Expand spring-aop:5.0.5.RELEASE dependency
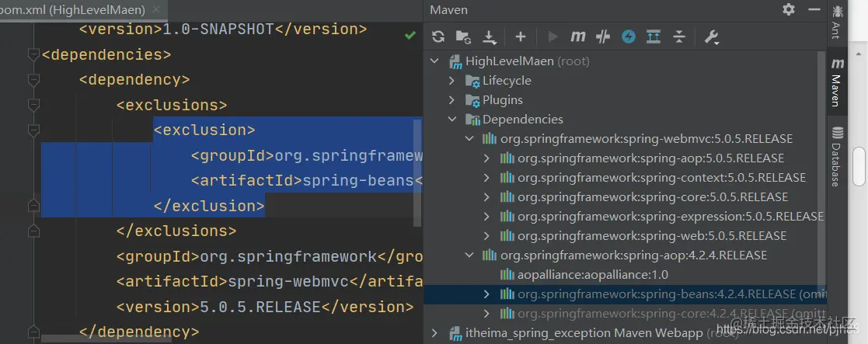 [486, 158]
